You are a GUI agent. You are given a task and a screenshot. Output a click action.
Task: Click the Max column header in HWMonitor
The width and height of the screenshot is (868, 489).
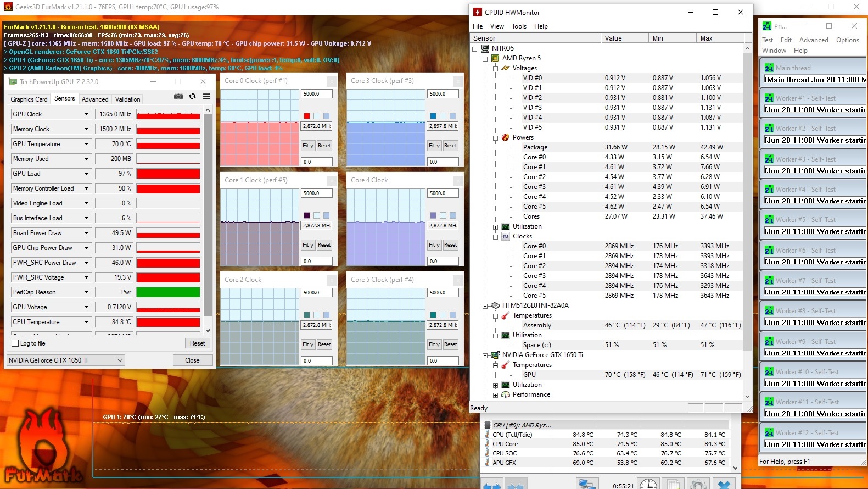coord(720,38)
